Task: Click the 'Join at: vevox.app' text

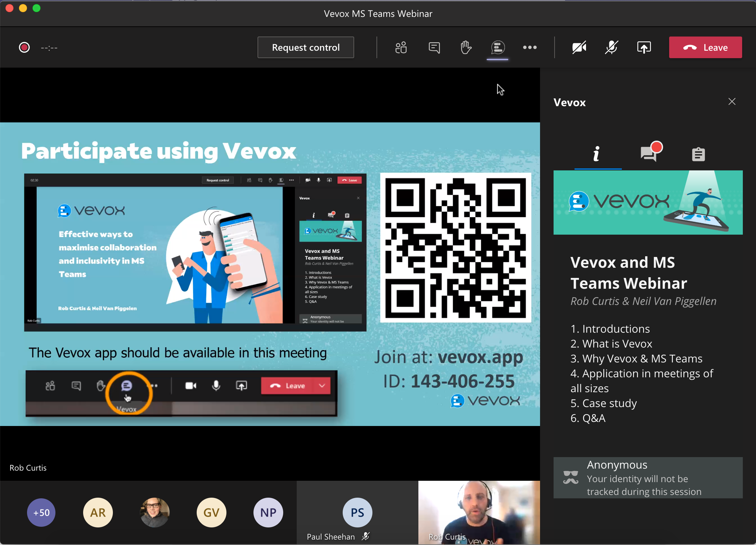Action: pos(449,357)
